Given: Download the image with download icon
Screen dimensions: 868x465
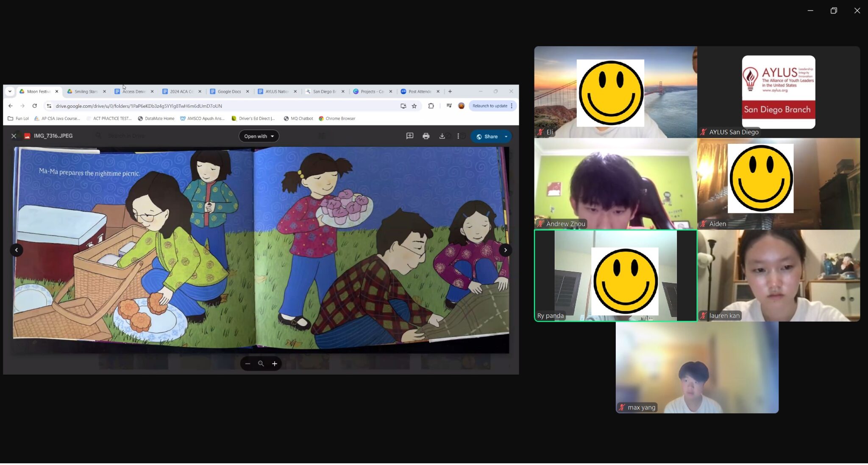Looking at the screenshot, I should (442, 136).
